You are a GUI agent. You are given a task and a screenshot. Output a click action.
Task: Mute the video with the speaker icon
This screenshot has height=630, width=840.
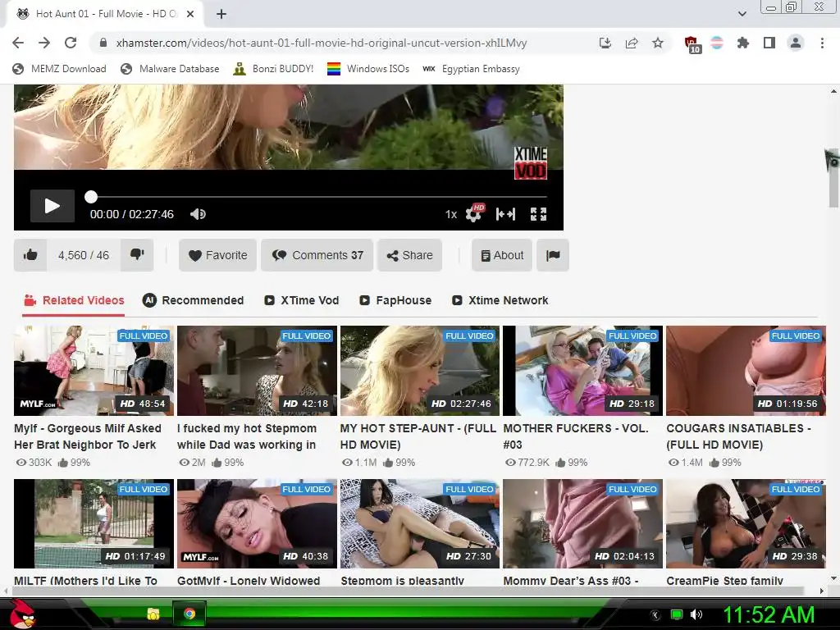point(198,214)
